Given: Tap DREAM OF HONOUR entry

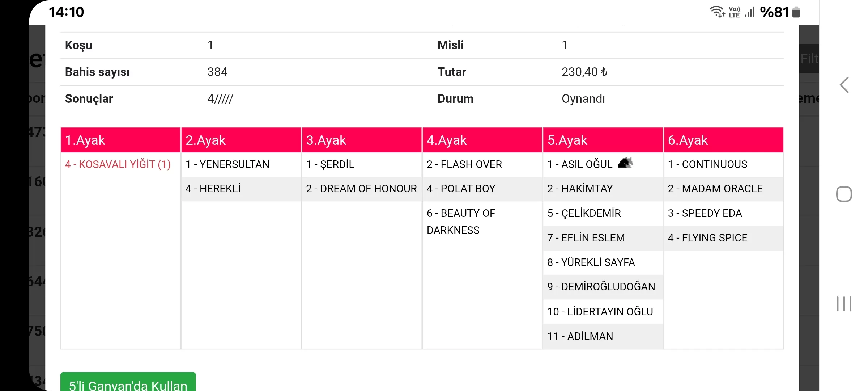Looking at the screenshot, I should (x=361, y=189).
